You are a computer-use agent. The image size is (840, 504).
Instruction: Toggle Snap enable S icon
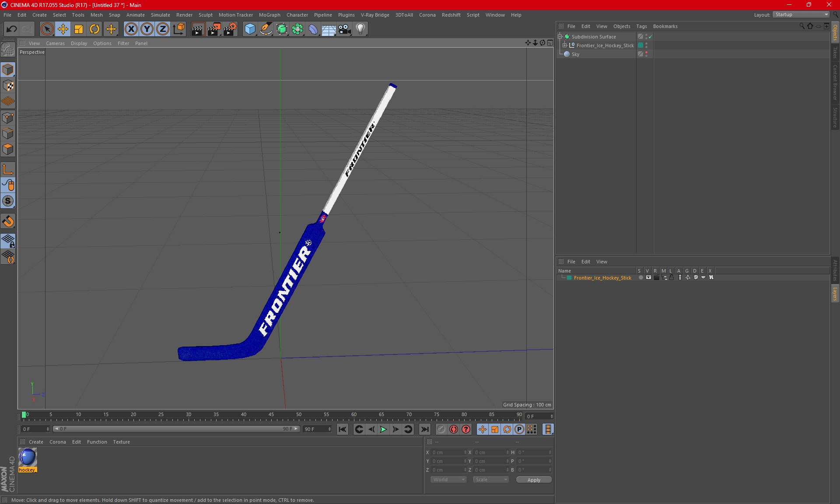pyautogui.click(x=8, y=201)
